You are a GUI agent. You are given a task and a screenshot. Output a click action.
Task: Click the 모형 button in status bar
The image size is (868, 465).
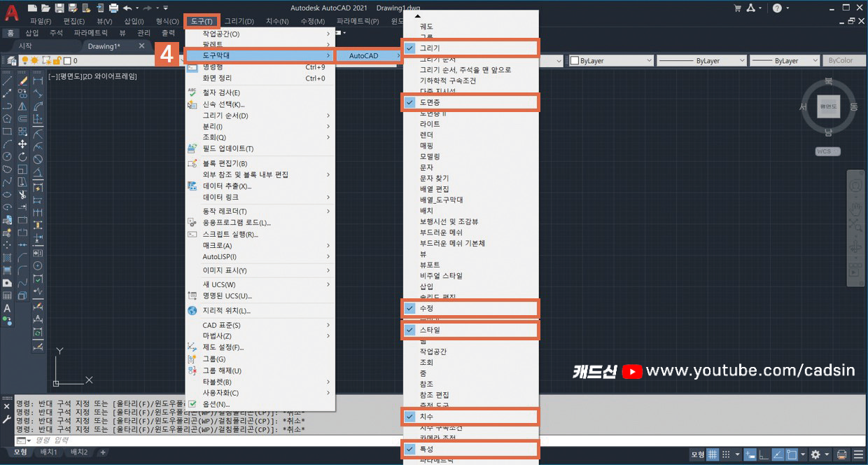[697, 454]
